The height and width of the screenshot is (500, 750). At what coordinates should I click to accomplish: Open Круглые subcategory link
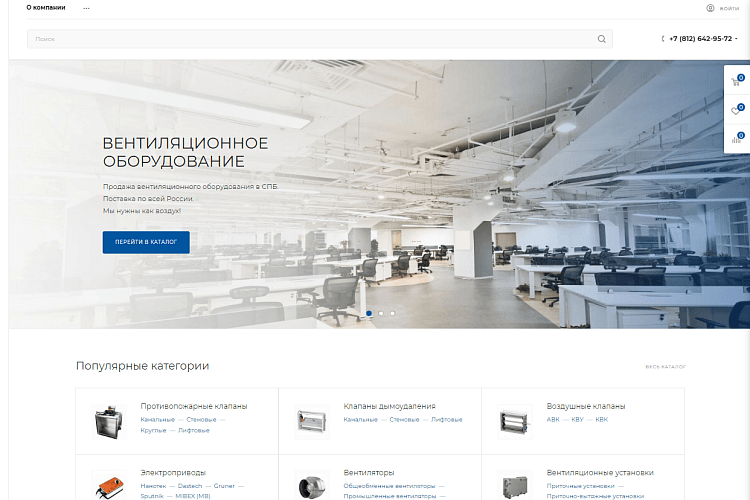click(x=153, y=431)
